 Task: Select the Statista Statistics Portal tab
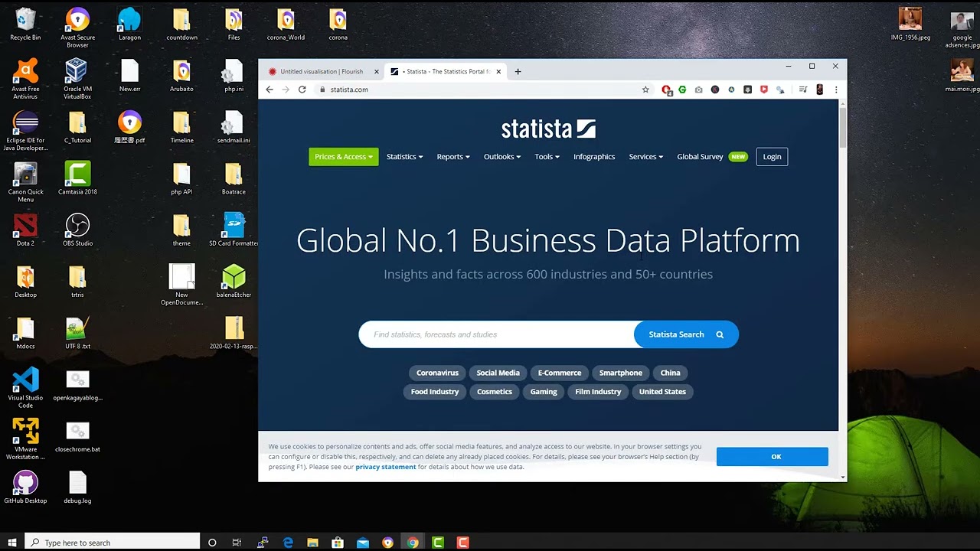point(446,72)
